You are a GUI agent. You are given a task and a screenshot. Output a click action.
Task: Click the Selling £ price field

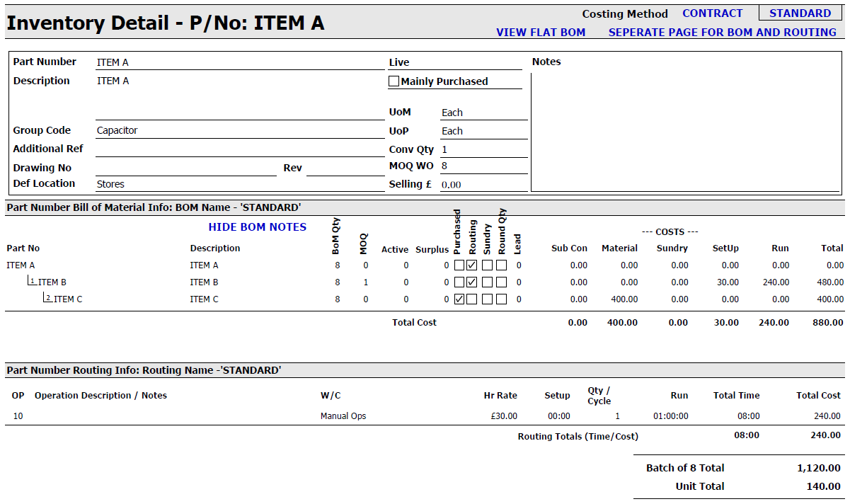pos(483,184)
